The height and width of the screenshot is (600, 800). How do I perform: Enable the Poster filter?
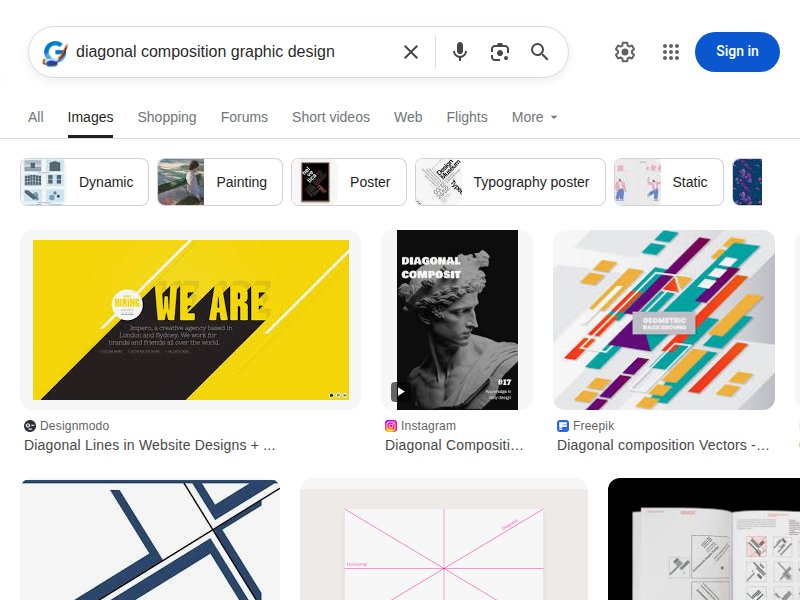point(347,182)
